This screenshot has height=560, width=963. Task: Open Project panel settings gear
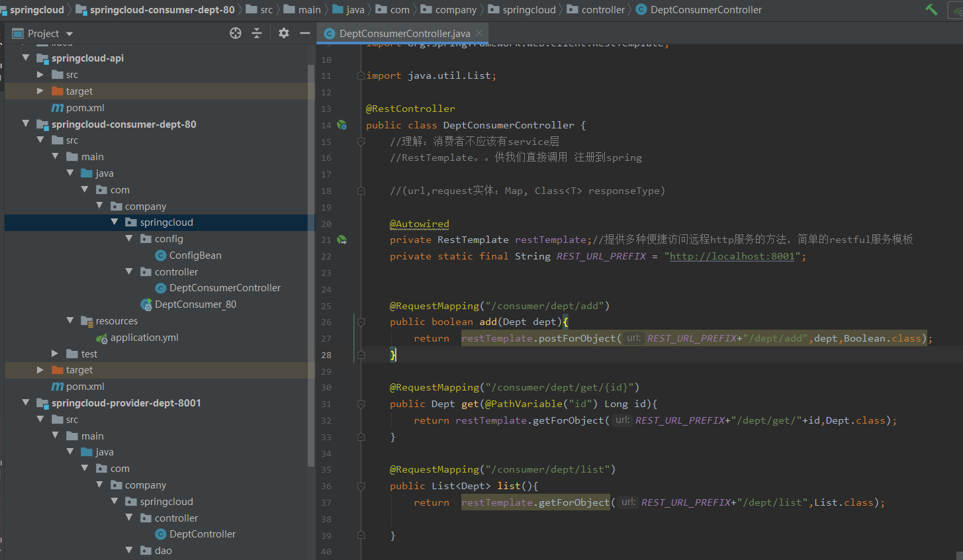[x=284, y=33]
